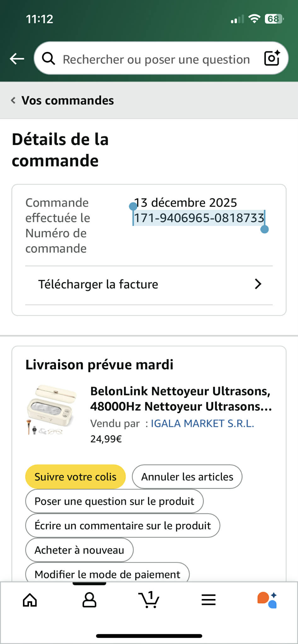
Task: Open the hamburger menu tab
Action: pos(209,600)
